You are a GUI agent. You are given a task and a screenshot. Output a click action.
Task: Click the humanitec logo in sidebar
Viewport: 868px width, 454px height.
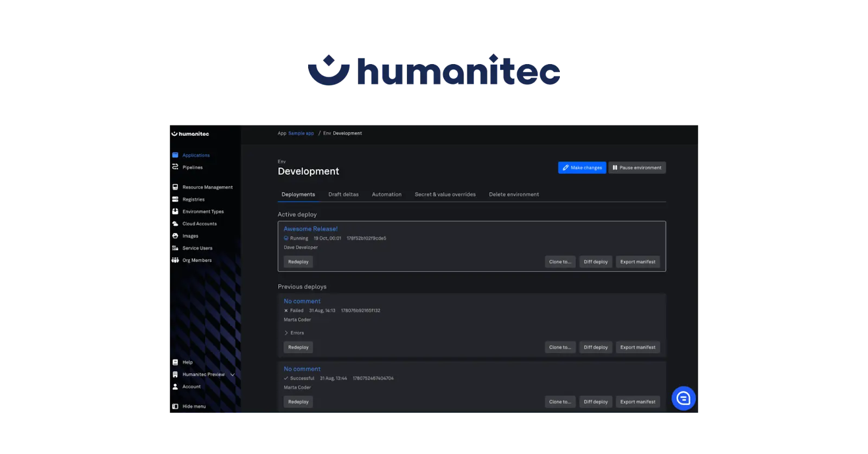190,134
